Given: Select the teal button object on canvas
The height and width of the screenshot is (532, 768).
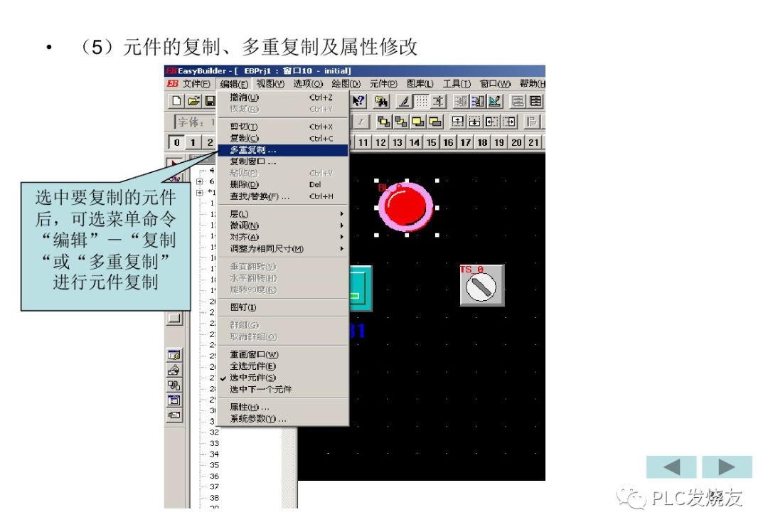Looking at the screenshot, I should (361, 289).
